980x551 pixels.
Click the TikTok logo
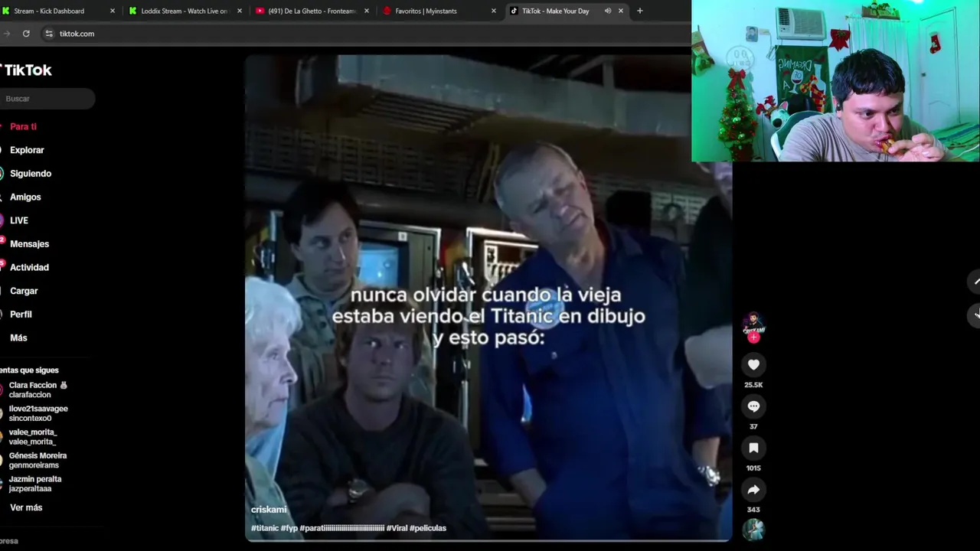26,70
